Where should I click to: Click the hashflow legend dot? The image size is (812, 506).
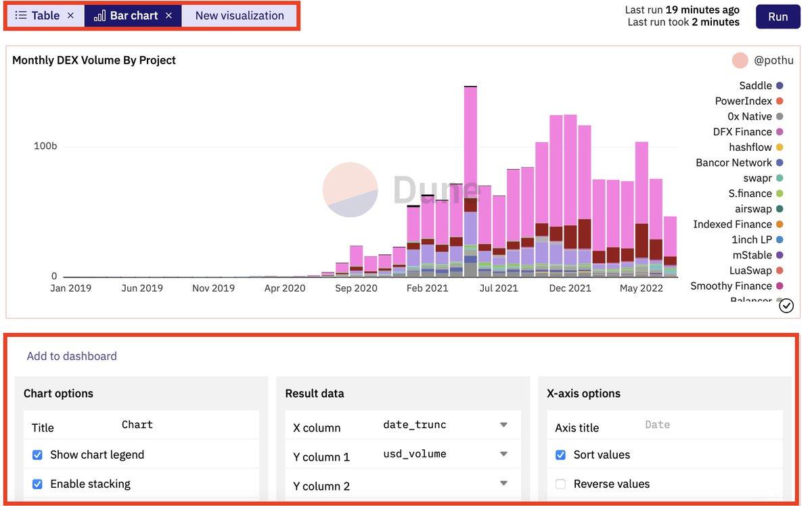click(780, 147)
